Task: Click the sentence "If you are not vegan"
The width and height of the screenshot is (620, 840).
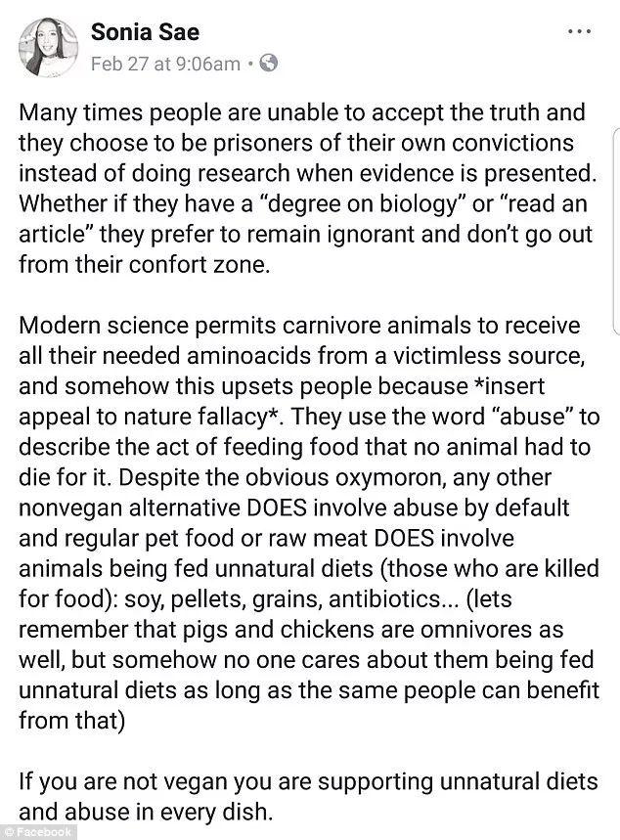Action: 308,797
